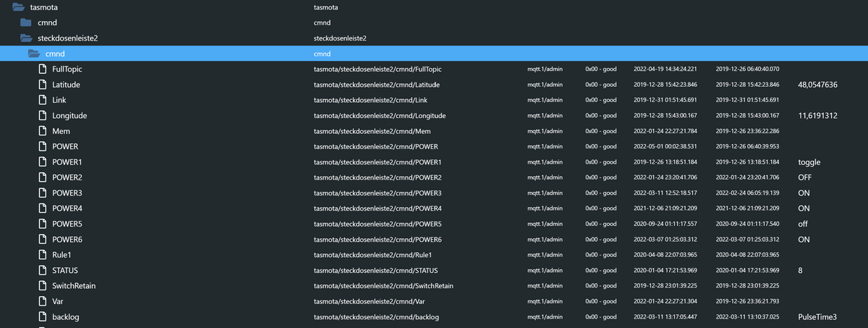
Task: Select the SwitchRetain tree item name
Action: (x=74, y=286)
